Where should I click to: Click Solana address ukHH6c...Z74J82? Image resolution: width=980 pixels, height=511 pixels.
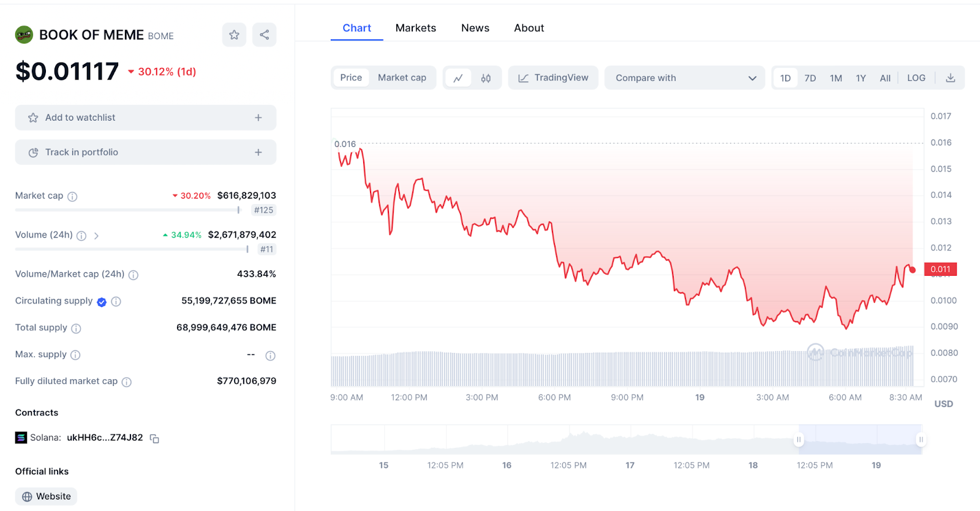point(105,437)
